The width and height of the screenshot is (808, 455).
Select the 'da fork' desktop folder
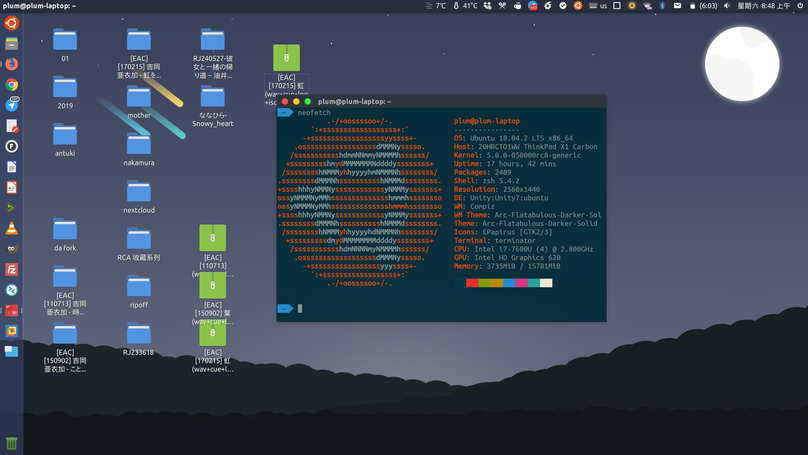(x=65, y=231)
